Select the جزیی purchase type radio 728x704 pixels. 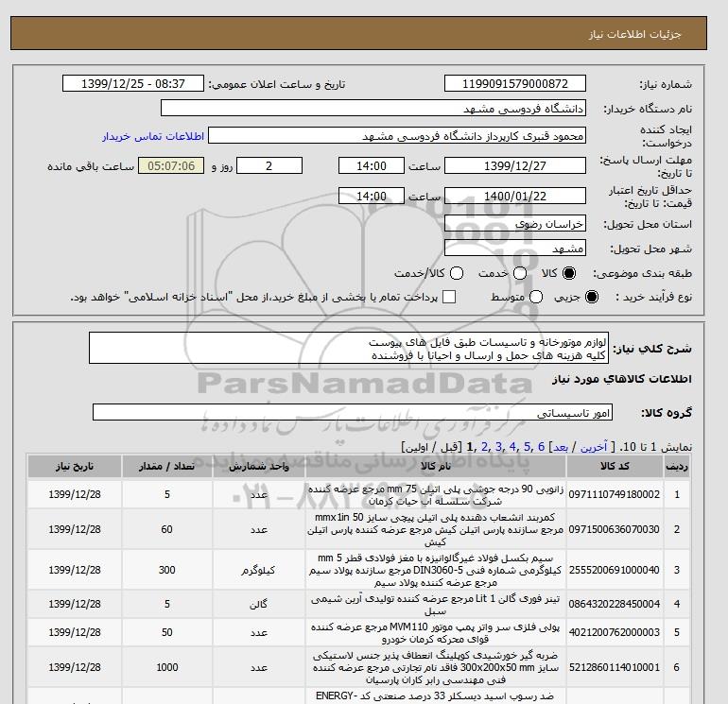click(x=592, y=297)
